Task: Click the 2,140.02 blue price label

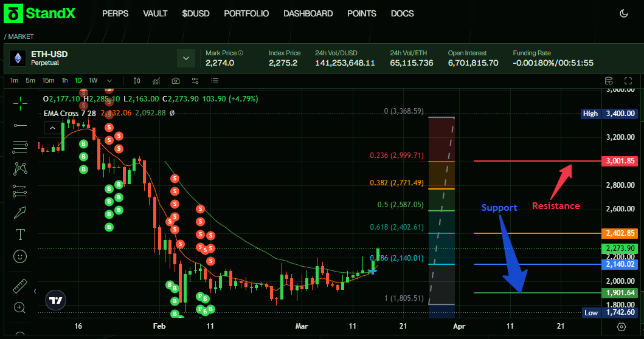Action: click(620, 264)
